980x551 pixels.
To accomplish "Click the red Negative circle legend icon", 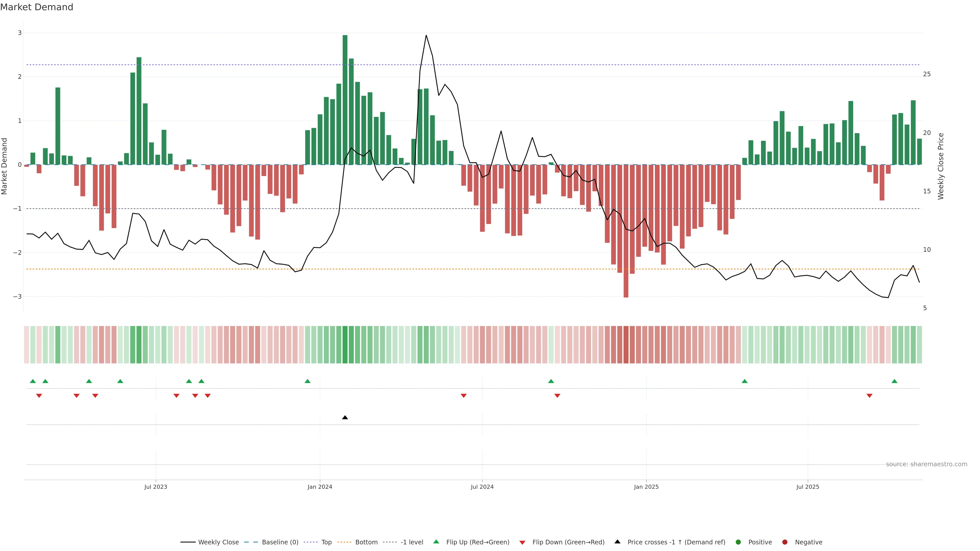I will [x=785, y=542].
